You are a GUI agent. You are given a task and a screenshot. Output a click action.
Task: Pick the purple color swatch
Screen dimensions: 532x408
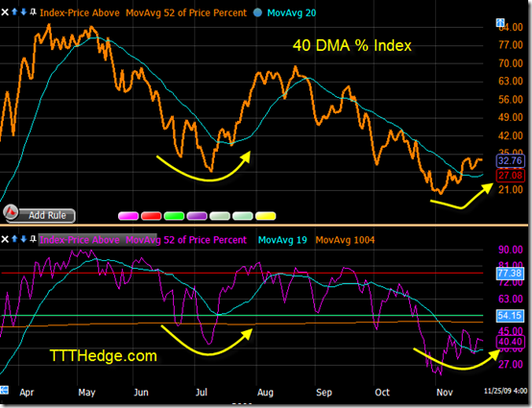click(197, 216)
